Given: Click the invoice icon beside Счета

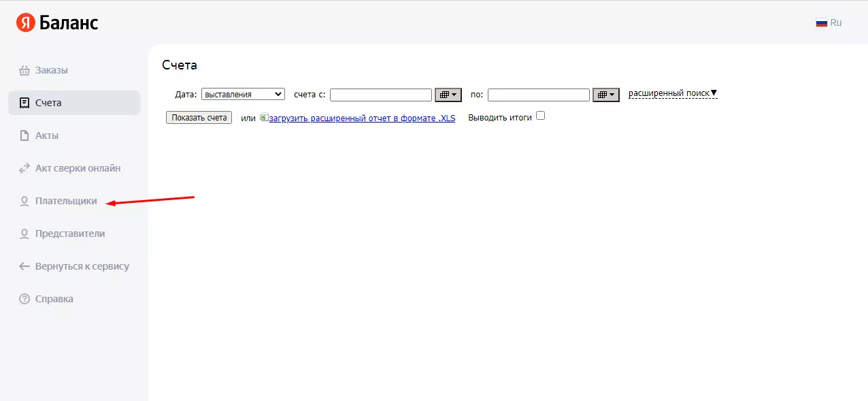Looking at the screenshot, I should click(x=24, y=103).
